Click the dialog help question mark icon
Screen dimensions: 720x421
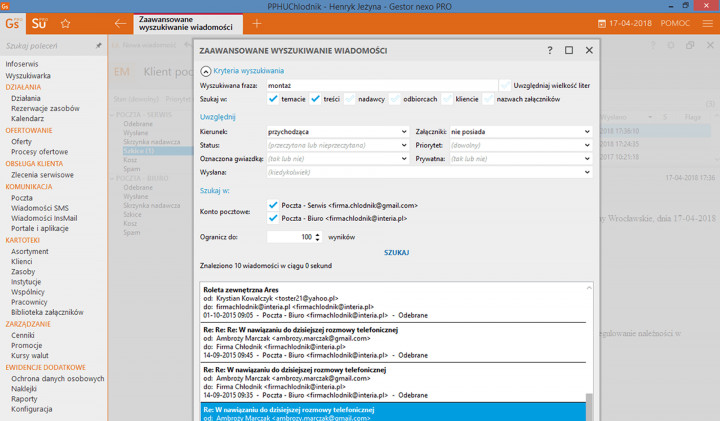click(x=549, y=50)
